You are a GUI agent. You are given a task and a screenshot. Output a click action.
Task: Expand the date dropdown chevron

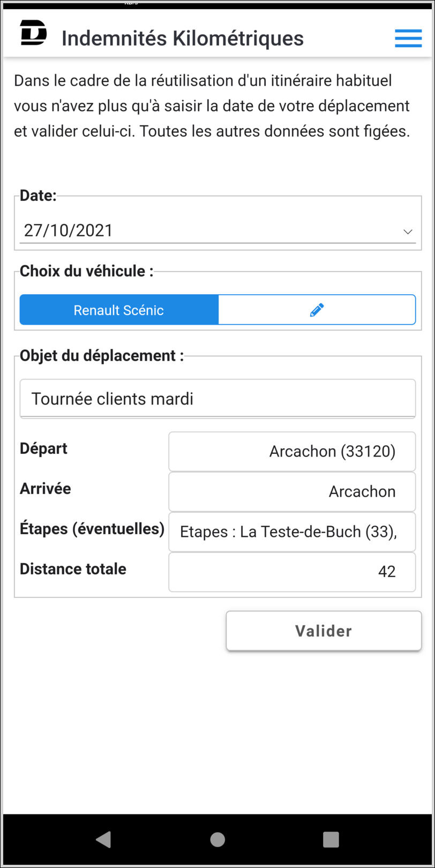408,231
